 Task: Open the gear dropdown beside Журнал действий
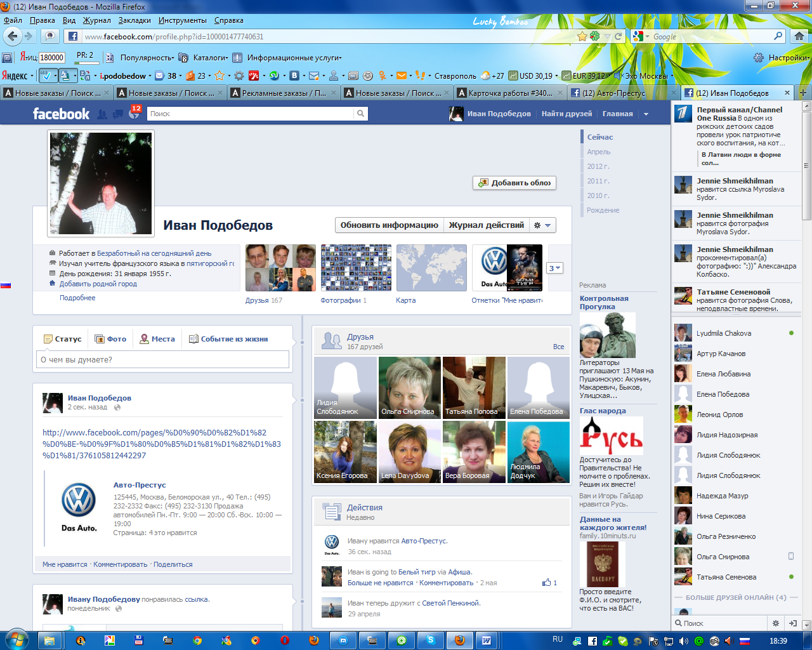[x=543, y=225]
